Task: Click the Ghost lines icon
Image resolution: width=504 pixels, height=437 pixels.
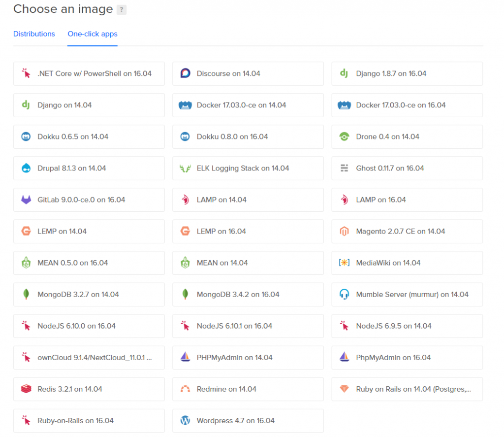Action: click(344, 168)
